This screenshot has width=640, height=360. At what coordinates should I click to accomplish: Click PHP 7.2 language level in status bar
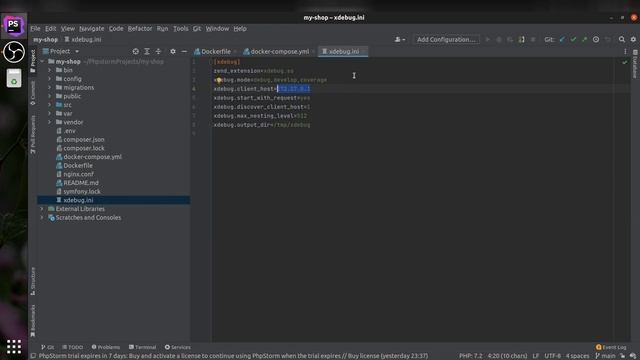[x=471, y=356]
